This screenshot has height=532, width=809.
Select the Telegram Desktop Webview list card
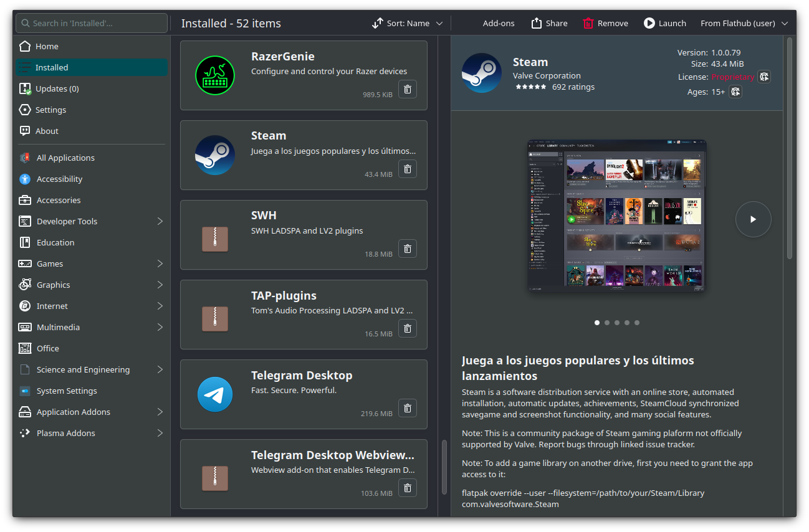[x=304, y=474]
